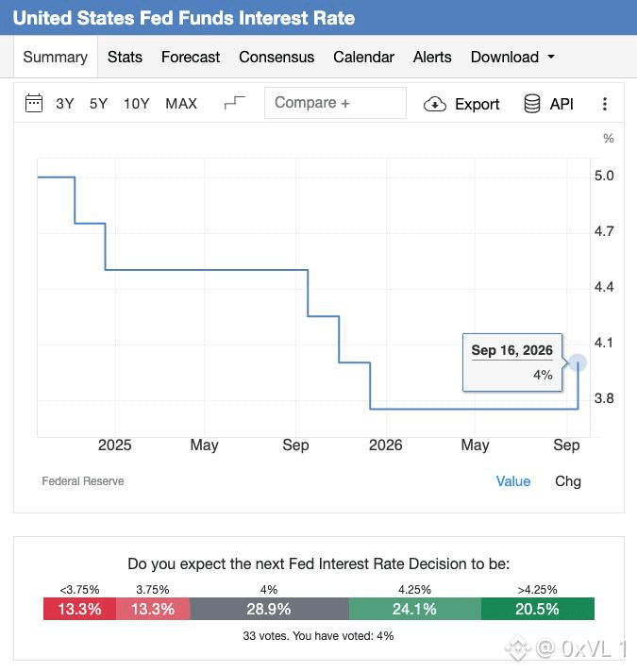
Task: Open the Stats tab
Action: [x=125, y=57]
